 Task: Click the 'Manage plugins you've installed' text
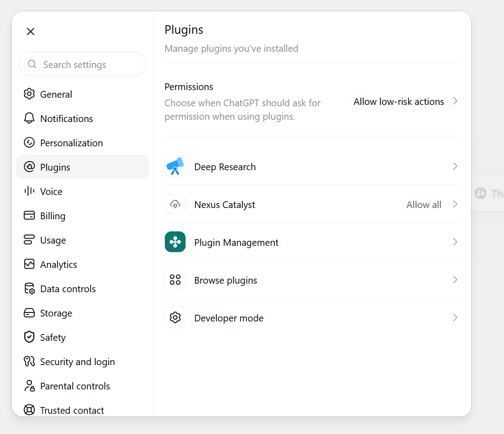[x=232, y=49]
